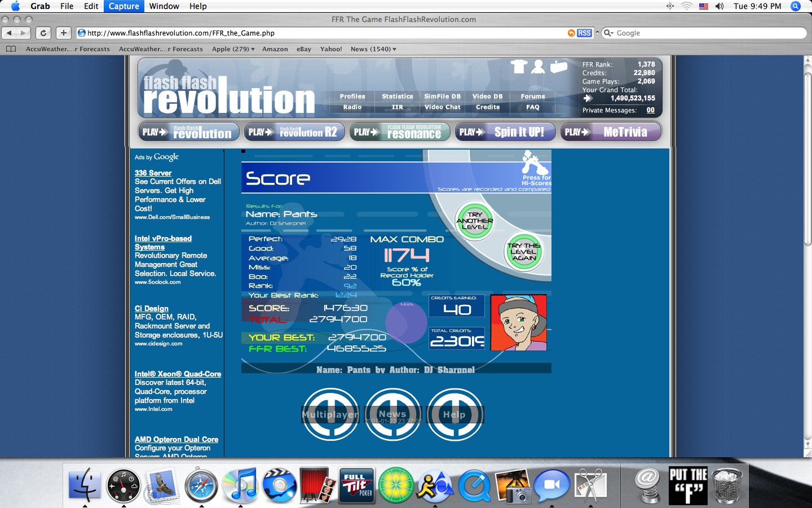Open the 336 Server ad link
The height and width of the screenshot is (508, 812).
point(153,173)
